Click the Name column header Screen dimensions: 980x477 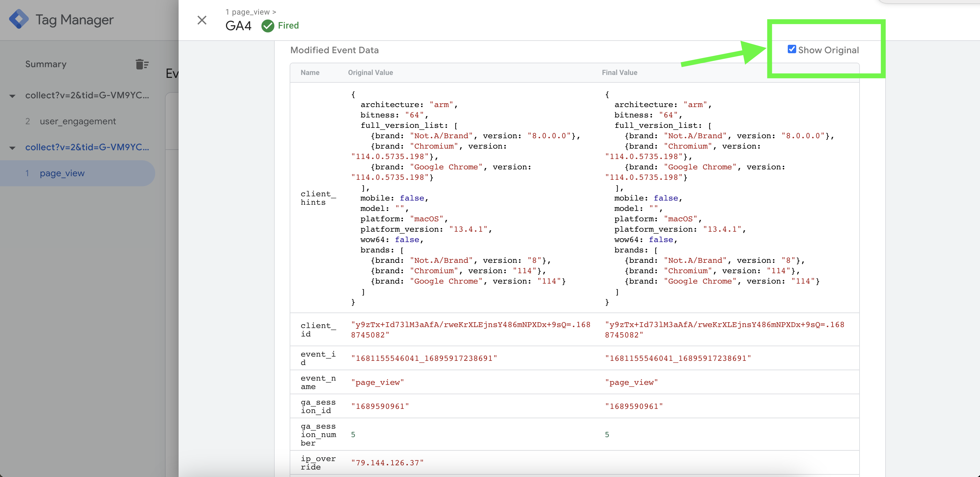coord(310,73)
